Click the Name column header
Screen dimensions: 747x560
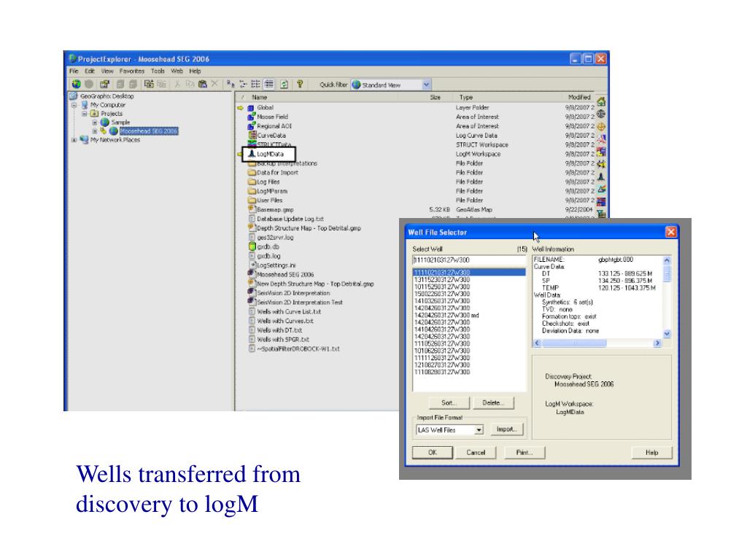260,97
